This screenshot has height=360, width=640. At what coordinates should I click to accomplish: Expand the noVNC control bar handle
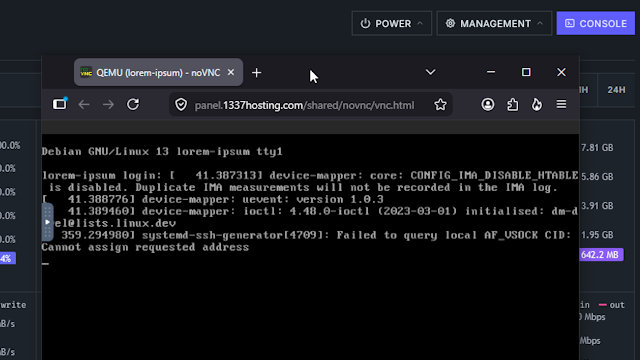click(47, 222)
